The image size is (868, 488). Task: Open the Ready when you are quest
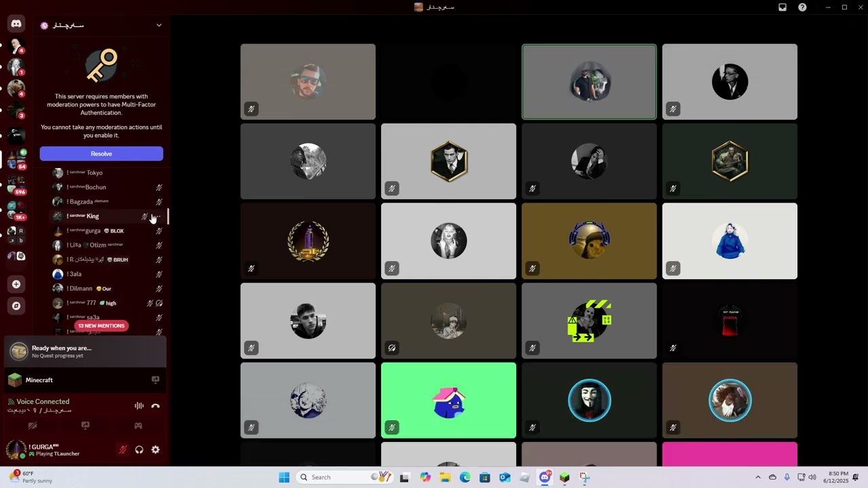(85, 351)
